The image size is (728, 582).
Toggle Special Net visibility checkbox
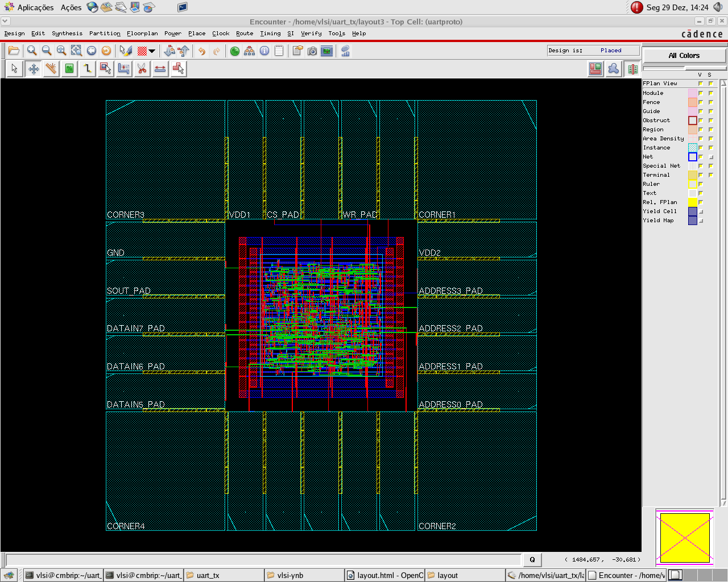tap(701, 166)
